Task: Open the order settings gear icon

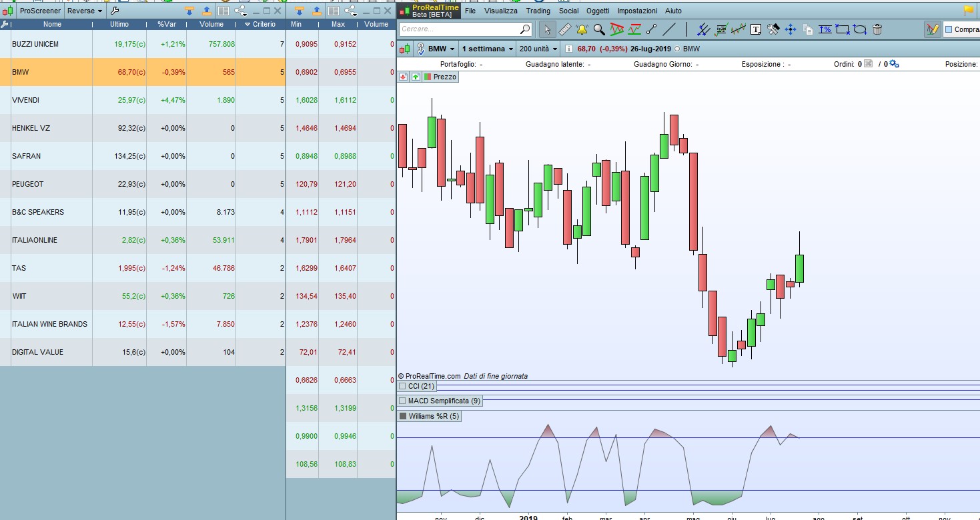Action: point(894,64)
